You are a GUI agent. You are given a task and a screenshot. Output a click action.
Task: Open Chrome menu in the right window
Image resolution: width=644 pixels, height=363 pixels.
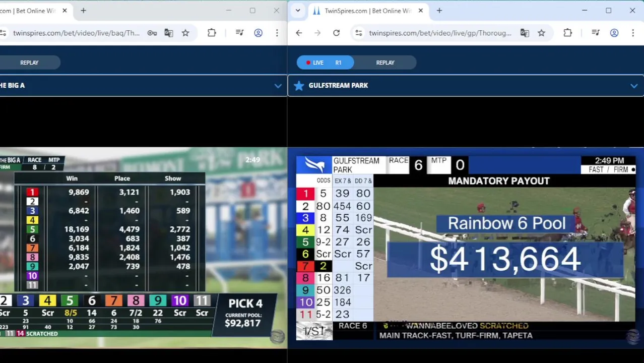tap(632, 33)
